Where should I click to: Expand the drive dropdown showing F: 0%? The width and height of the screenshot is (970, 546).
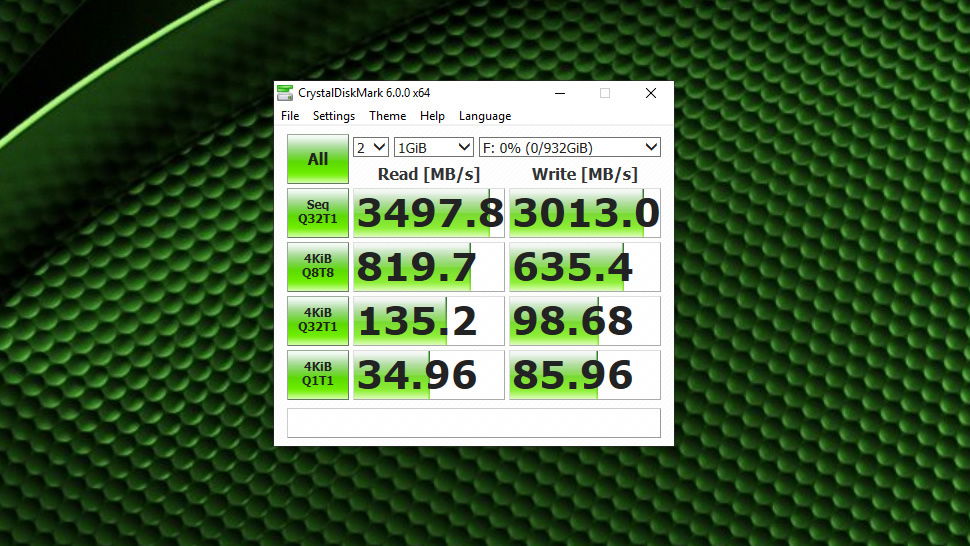click(570, 147)
